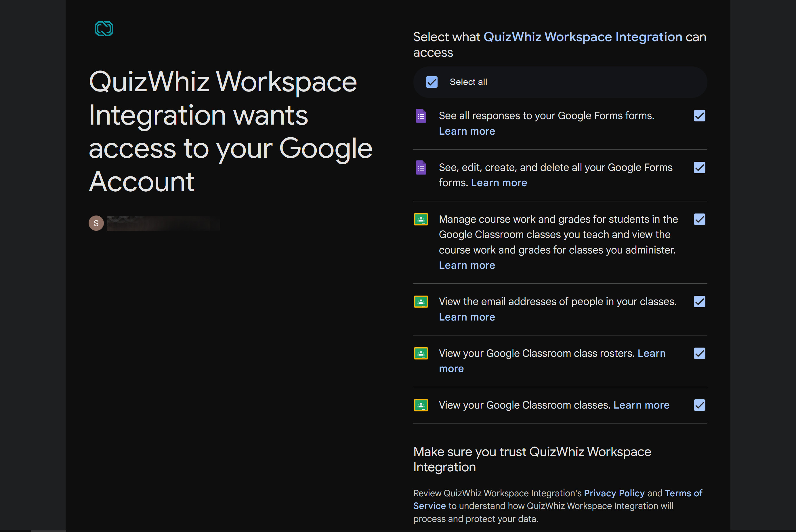Image resolution: width=796 pixels, height=532 pixels.
Task: Click the 'Select all' label text
Action: point(468,82)
